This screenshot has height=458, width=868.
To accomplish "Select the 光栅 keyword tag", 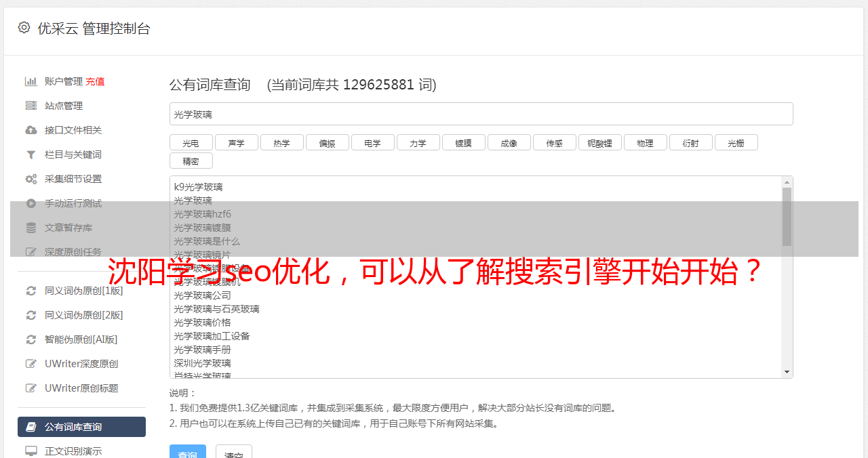I will 736,142.
